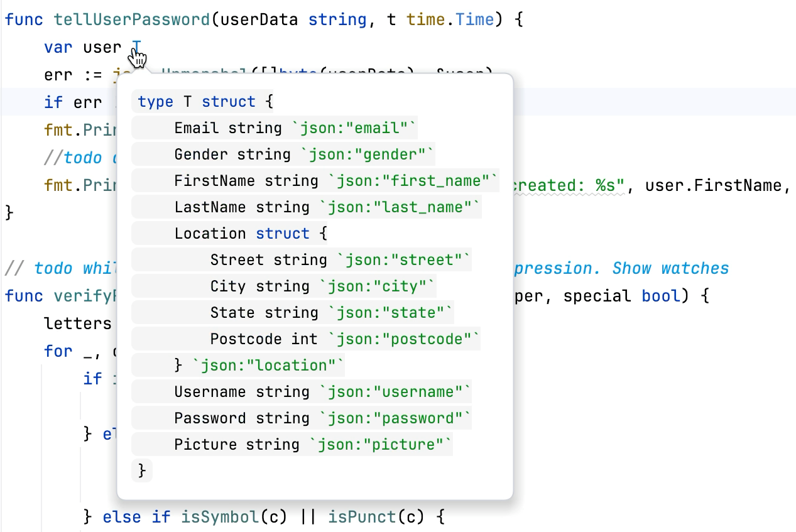Viewport: 796px width, 532px height.
Task: Click the tellUserPassword function name
Action: 132,19
